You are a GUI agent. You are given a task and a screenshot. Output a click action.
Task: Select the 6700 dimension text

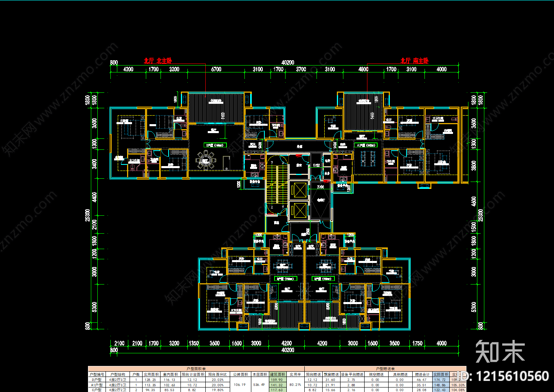[x=216, y=69]
